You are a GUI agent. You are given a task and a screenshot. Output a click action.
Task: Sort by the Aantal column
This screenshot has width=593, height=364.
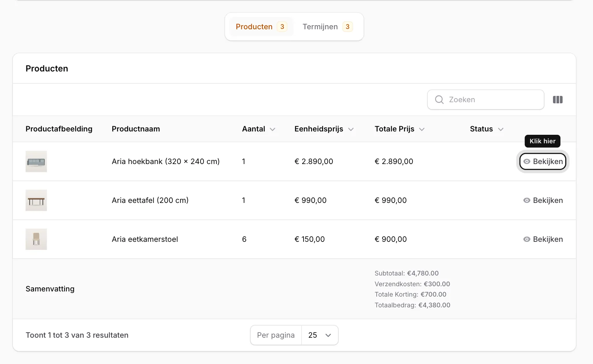click(259, 129)
